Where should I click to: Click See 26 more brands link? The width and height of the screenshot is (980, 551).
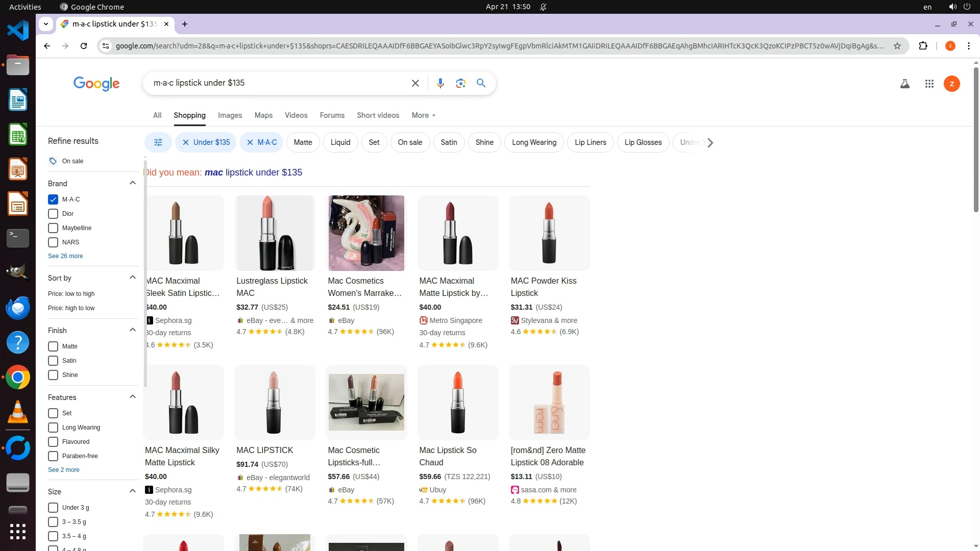coord(65,256)
